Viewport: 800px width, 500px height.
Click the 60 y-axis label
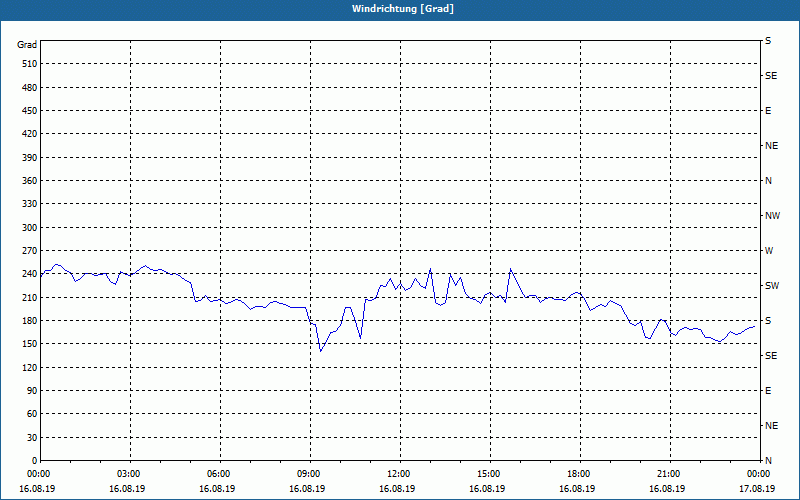click(x=32, y=414)
